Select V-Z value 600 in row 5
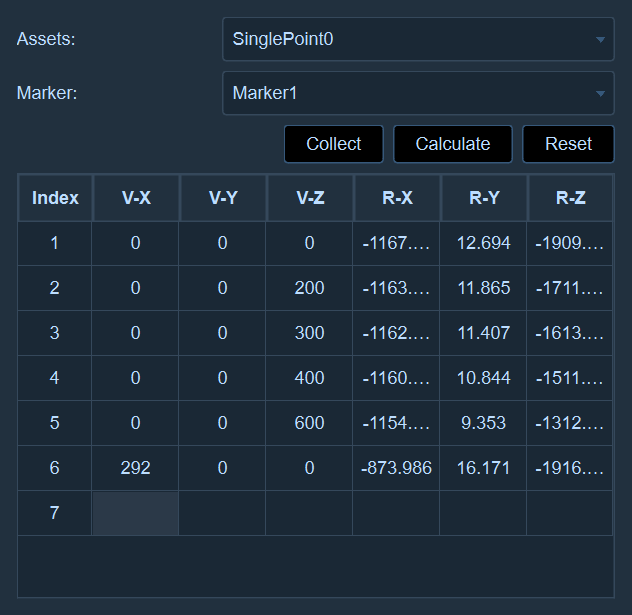632x615 pixels. (x=309, y=423)
